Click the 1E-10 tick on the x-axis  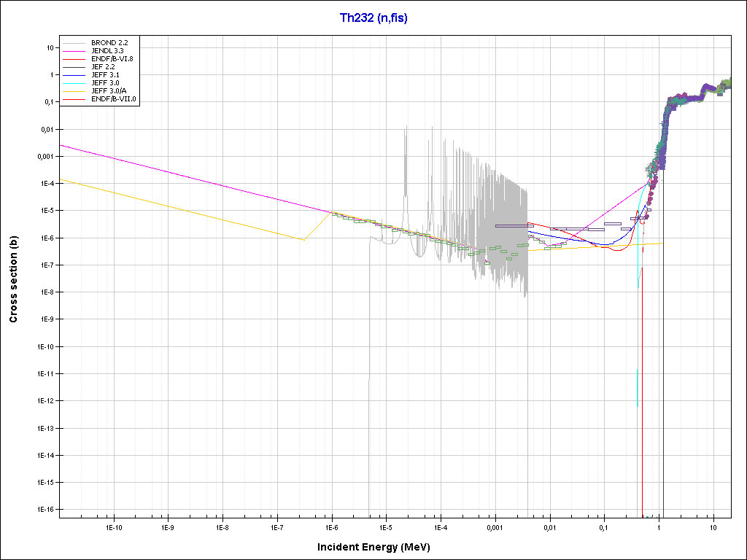tap(113, 526)
